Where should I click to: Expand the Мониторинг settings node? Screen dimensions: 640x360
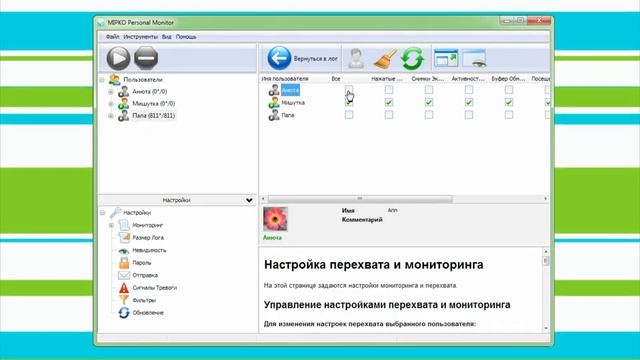click(x=111, y=225)
